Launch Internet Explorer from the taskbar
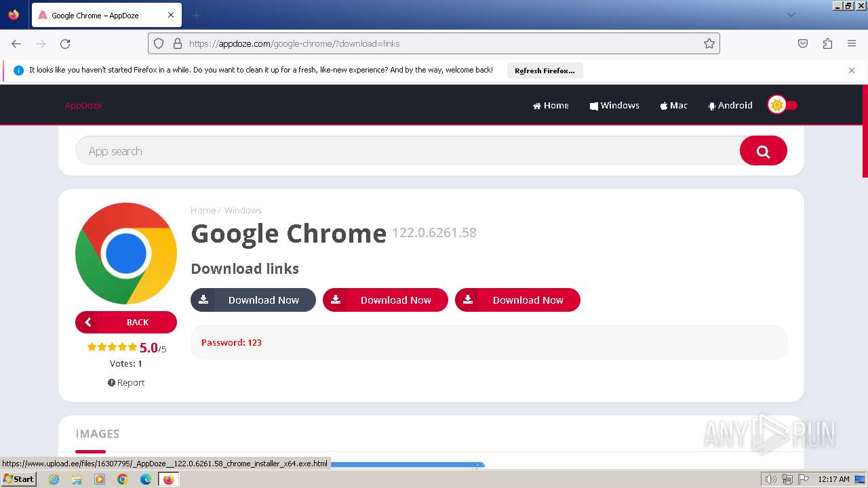Screen dimensions: 868x488 click(x=54, y=479)
